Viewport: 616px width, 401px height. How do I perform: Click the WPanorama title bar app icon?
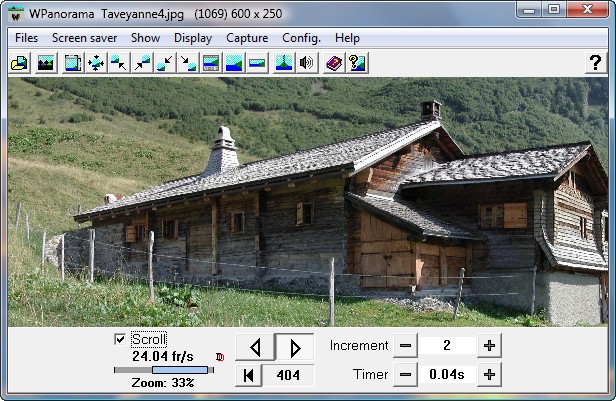pos(16,14)
